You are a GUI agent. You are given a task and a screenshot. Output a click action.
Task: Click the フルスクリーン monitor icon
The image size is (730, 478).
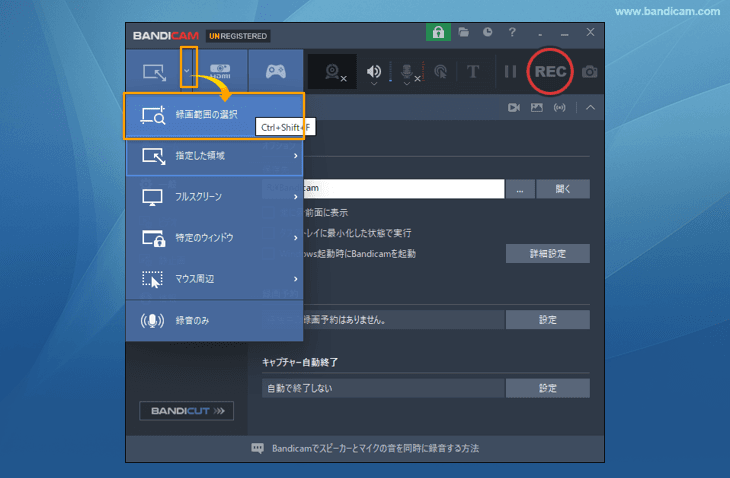click(x=152, y=197)
